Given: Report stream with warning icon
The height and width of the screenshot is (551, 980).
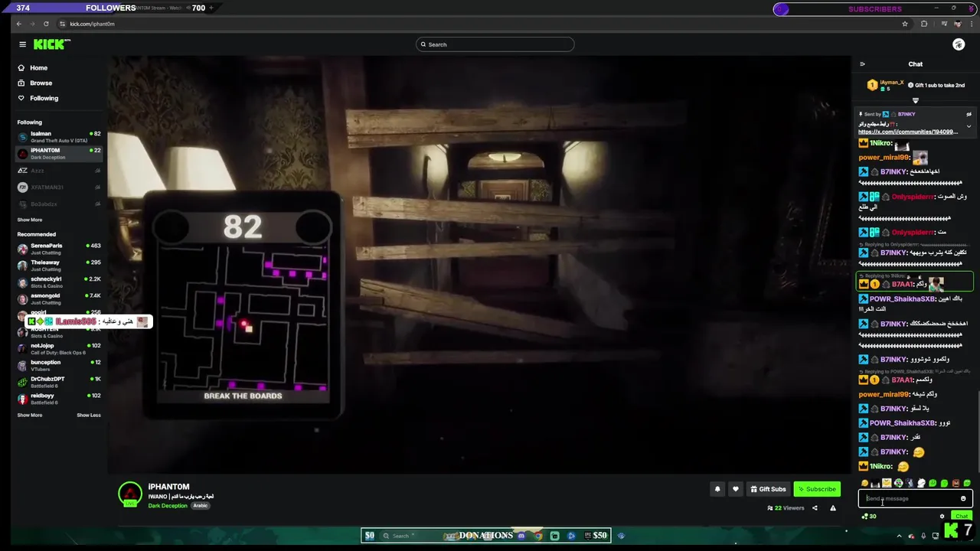Looking at the screenshot, I should (833, 508).
